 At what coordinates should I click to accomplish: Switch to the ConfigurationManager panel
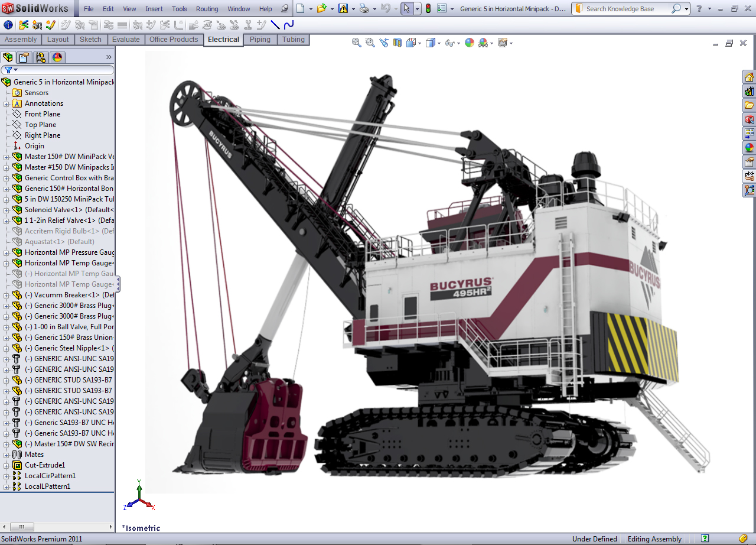coord(40,57)
